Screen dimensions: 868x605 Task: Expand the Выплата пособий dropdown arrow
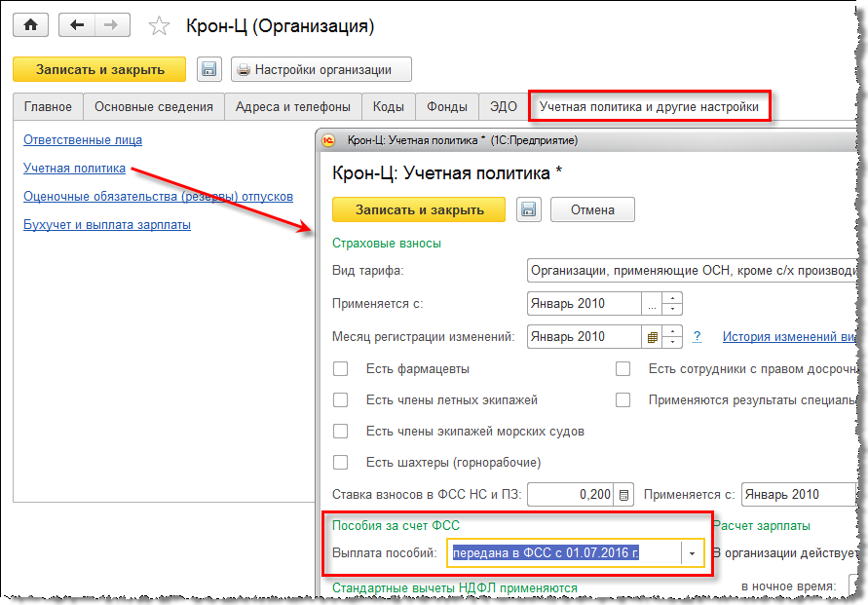coord(692,553)
